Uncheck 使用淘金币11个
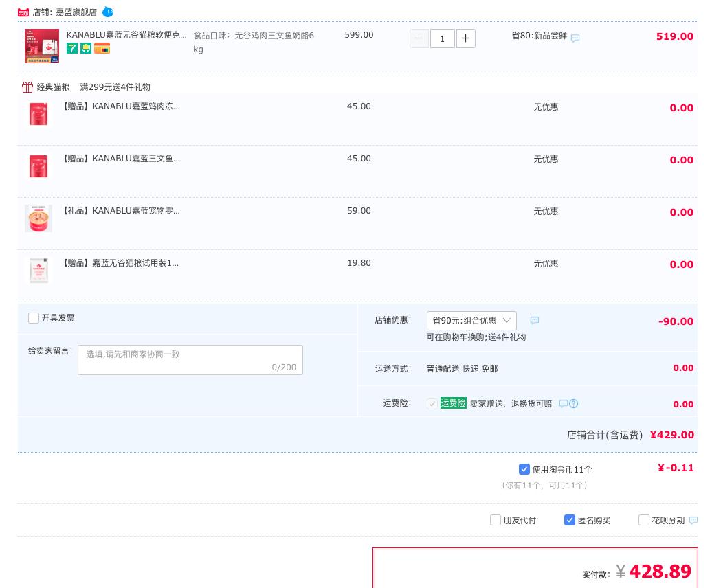Viewport: 712px width, 588px height. [524, 469]
